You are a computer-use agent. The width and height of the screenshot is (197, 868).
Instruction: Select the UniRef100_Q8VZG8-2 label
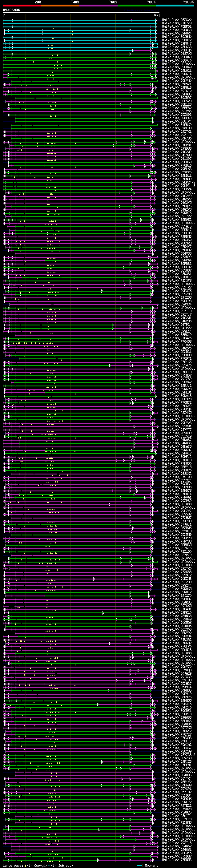click(179, 754)
